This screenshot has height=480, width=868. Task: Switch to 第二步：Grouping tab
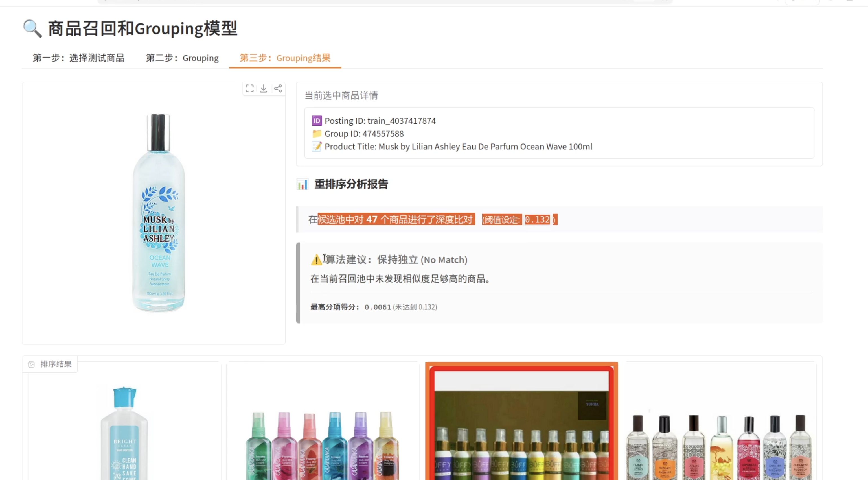[182, 58]
